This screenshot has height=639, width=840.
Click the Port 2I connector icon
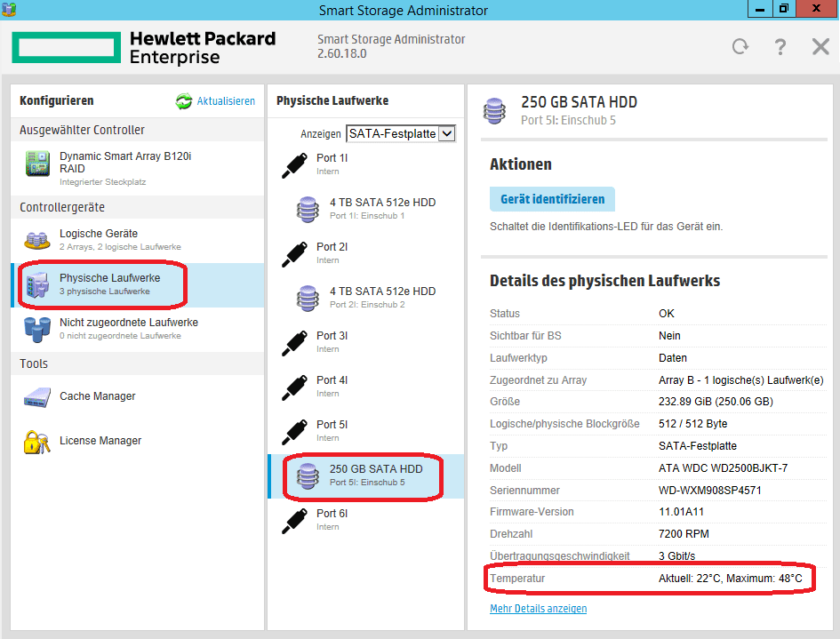click(294, 254)
